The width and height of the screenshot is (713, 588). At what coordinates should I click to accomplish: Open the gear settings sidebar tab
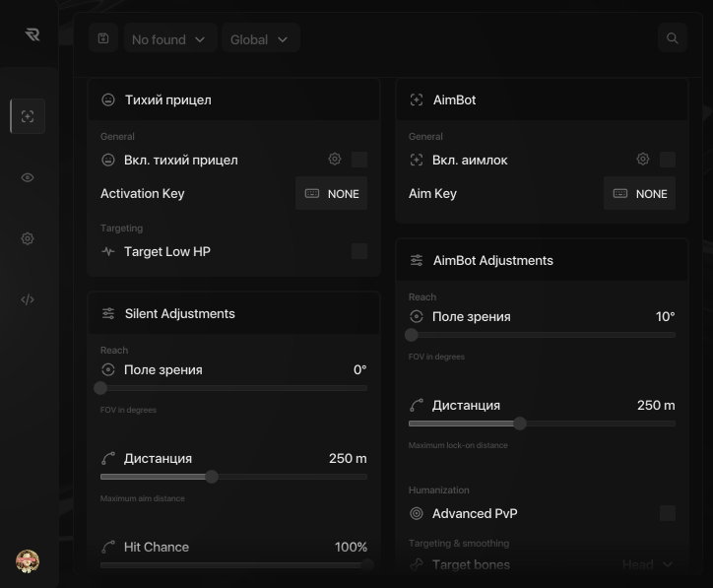pos(28,238)
